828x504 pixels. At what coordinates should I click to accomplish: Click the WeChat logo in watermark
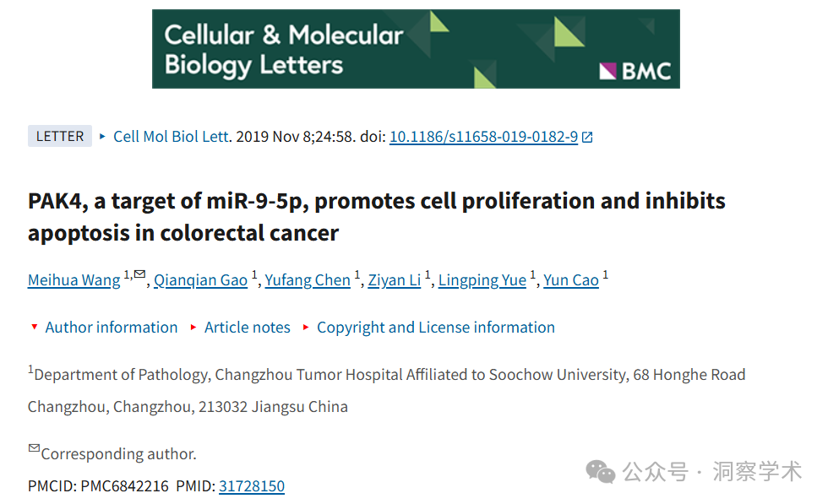pos(601,471)
